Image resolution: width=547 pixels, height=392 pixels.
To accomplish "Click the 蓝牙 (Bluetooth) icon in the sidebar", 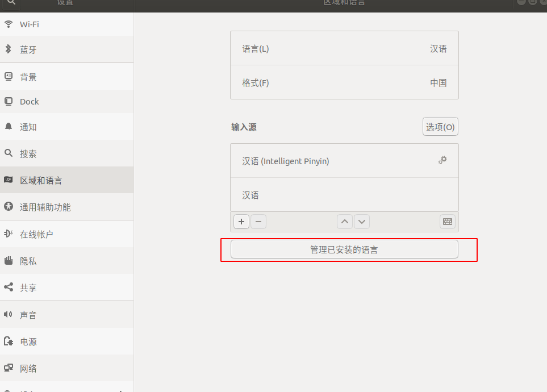I will tap(9, 49).
